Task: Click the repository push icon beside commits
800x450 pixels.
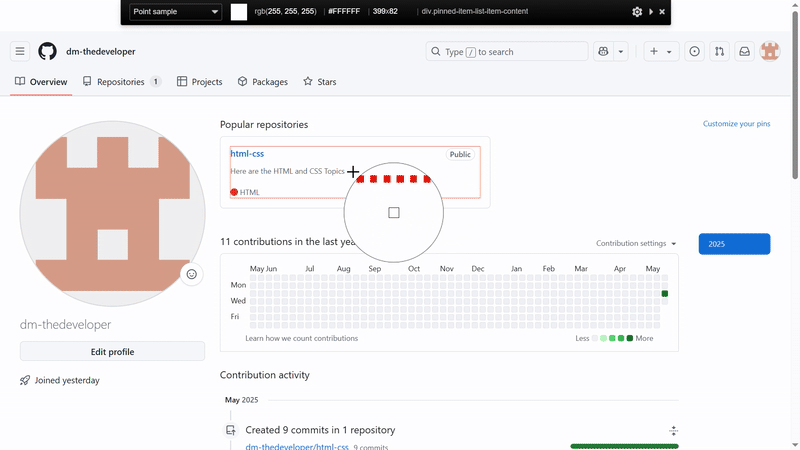Action: coord(231,430)
